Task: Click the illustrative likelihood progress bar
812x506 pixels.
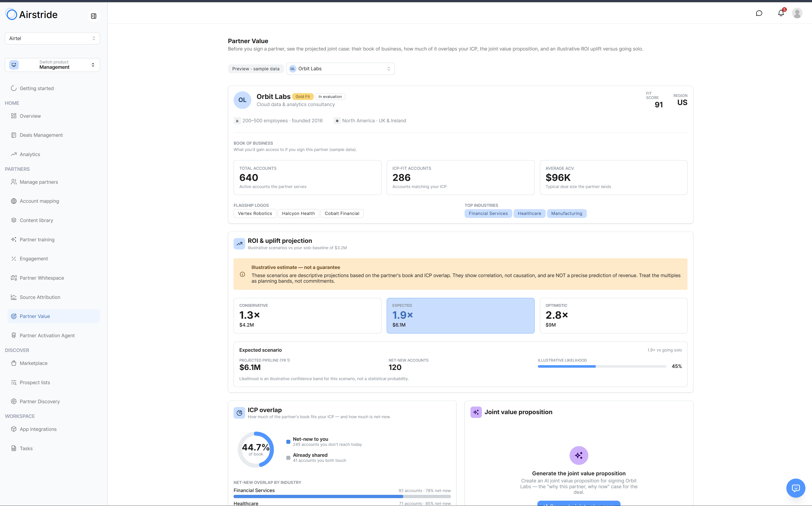Action: 602,366
